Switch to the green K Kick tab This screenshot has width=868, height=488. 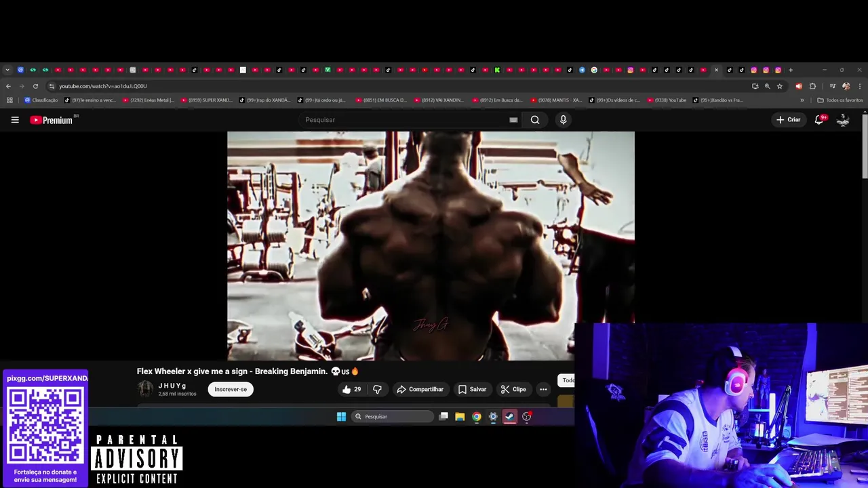[x=497, y=70]
